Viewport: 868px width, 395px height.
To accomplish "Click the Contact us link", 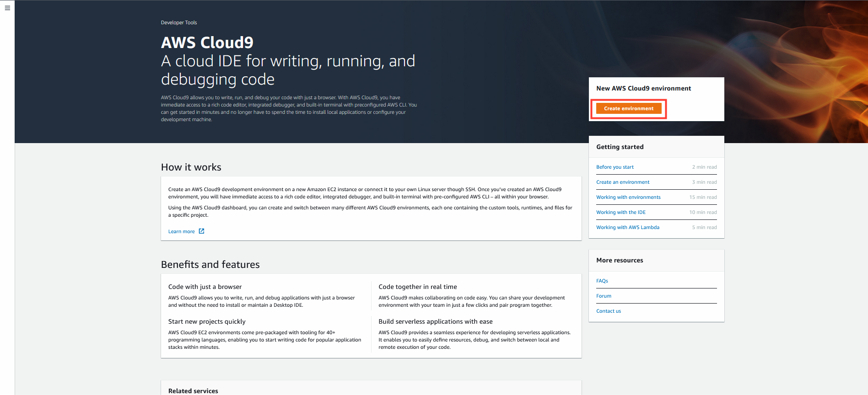I will (x=608, y=311).
